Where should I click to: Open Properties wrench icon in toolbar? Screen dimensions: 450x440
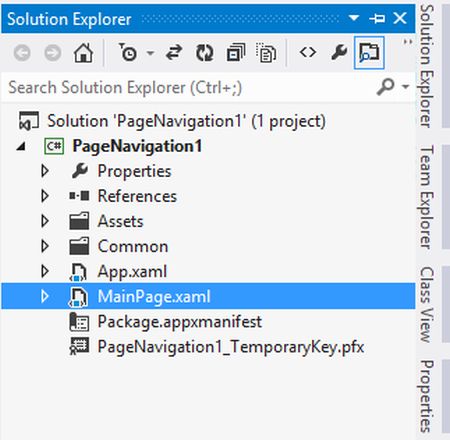339,52
